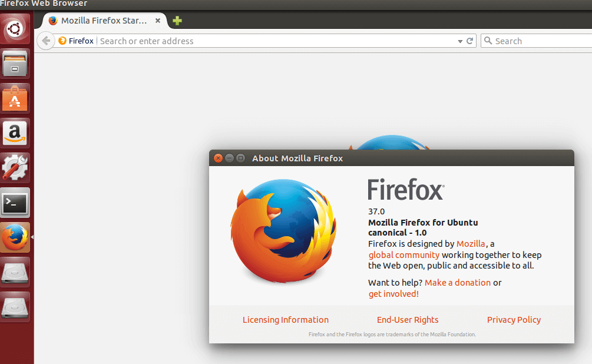
Task: Click the reload page icon
Action: (469, 41)
